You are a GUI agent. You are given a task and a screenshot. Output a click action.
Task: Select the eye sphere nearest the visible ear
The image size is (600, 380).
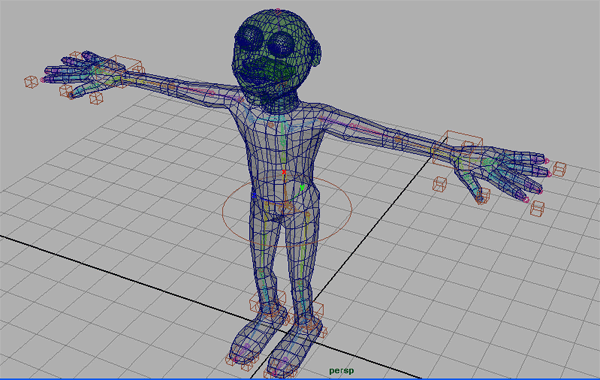point(281,44)
